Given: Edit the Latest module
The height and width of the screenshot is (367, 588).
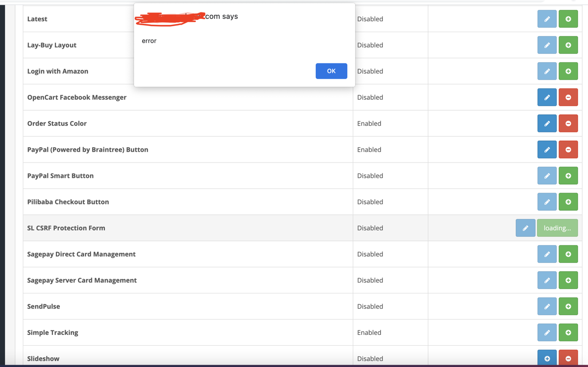Looking at the screenshot, I should 547,19.
